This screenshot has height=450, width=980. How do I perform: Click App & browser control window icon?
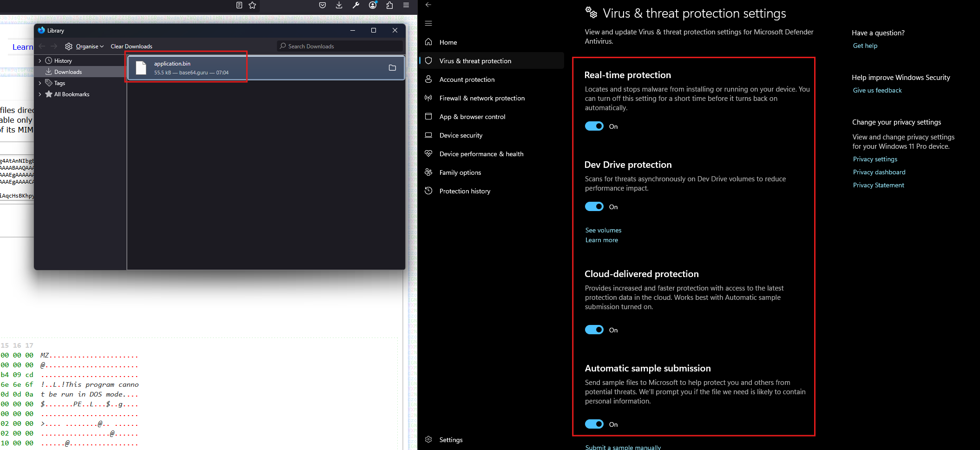(x=428, y=116)
